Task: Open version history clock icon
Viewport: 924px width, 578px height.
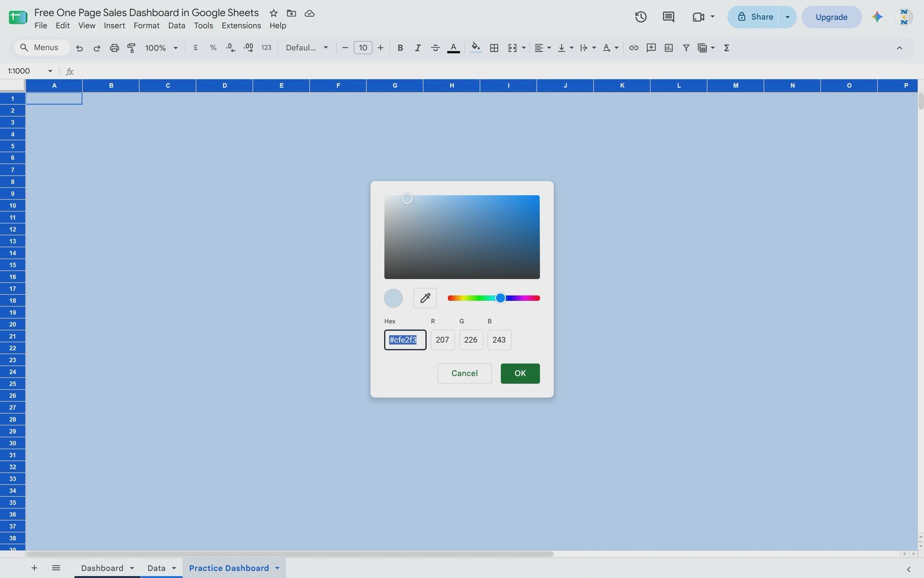Action: pos(640,17)
